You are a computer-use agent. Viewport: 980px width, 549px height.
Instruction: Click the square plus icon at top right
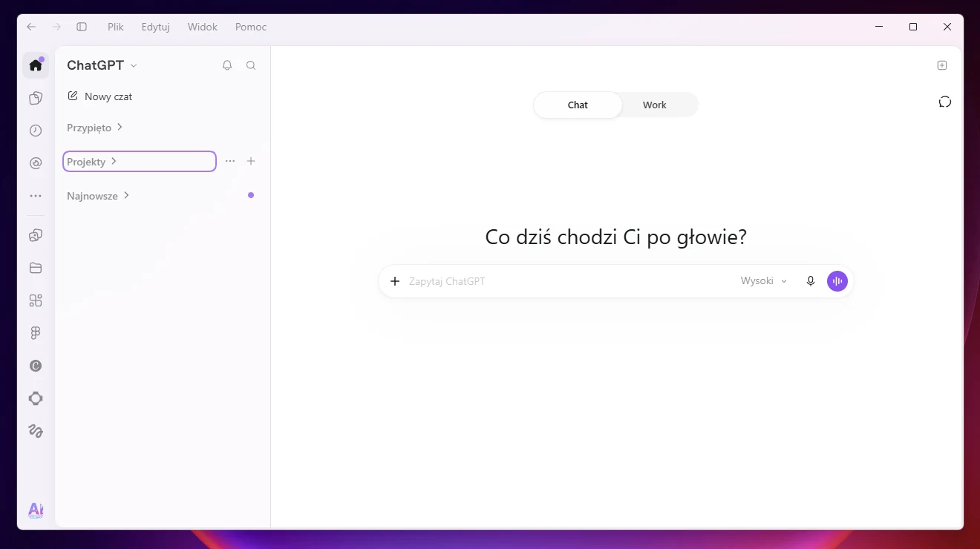tap(942, 65)
